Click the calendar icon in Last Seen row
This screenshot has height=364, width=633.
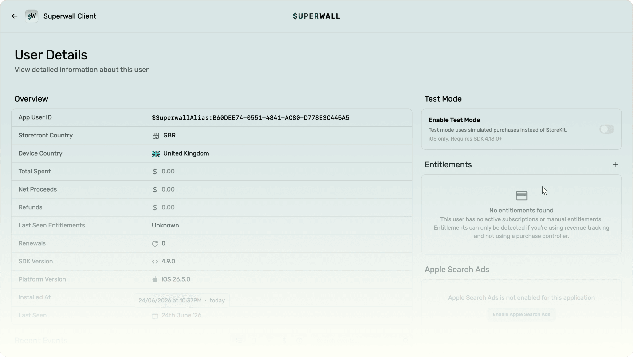click(155, 316)
